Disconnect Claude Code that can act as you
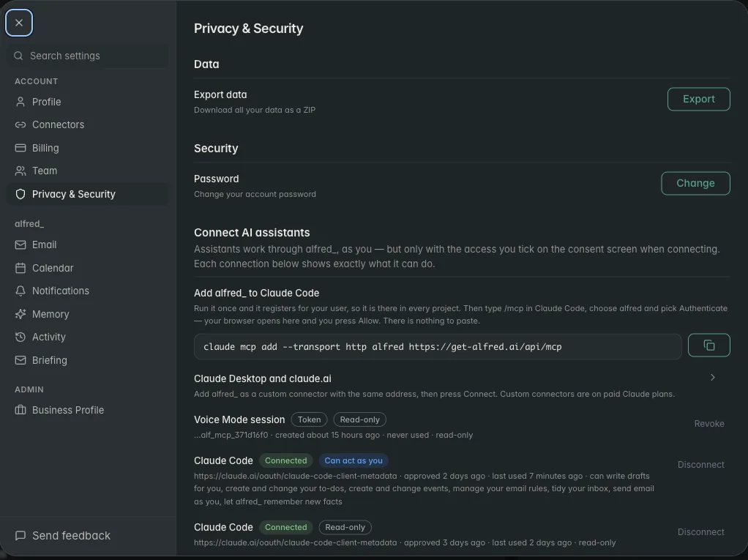The width and height of the screenshot is (748, 560). coord(700,465)
